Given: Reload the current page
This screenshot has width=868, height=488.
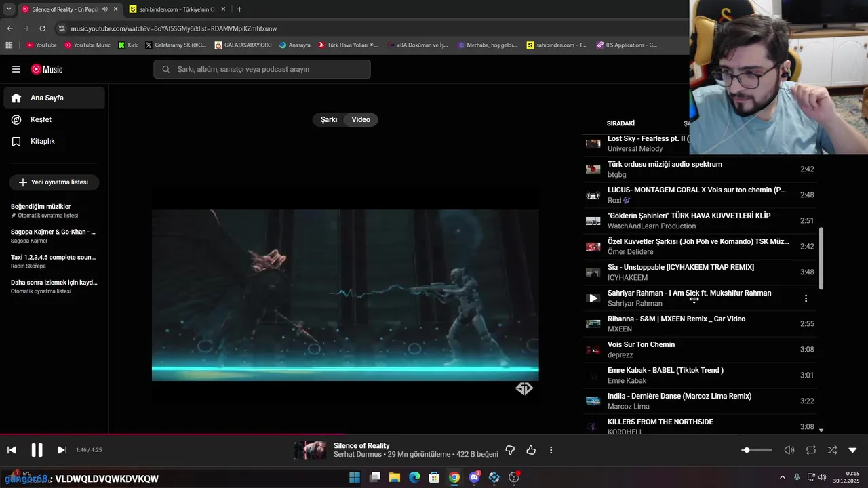Looking at the screenshot, I should [x=42, y=28].
